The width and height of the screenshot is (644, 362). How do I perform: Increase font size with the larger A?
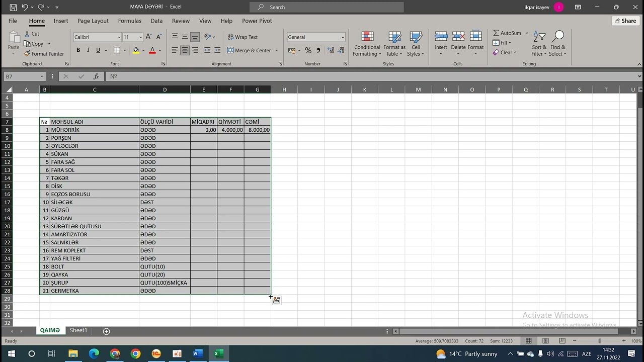148,37
